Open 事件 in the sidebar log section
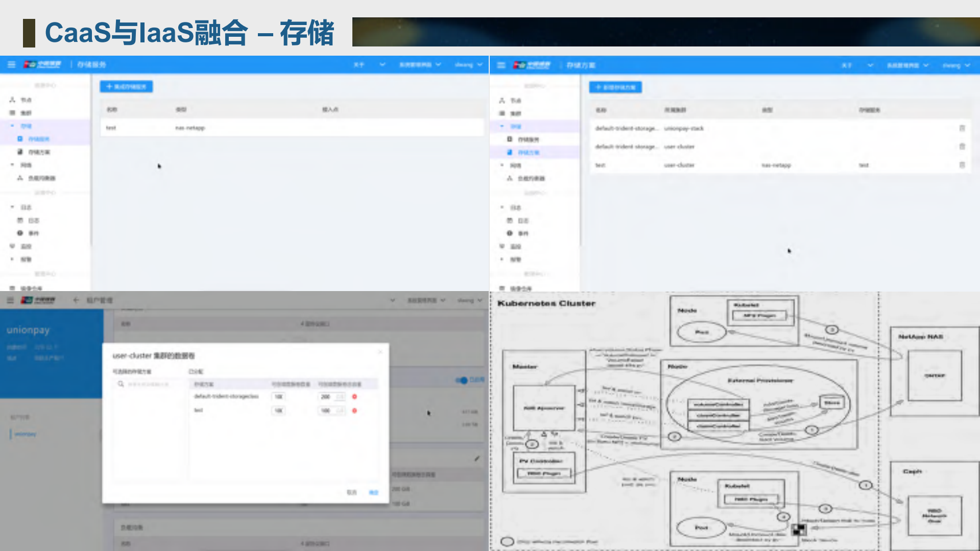980x551 pixels. pyautogui.click(x=34, y=233)
